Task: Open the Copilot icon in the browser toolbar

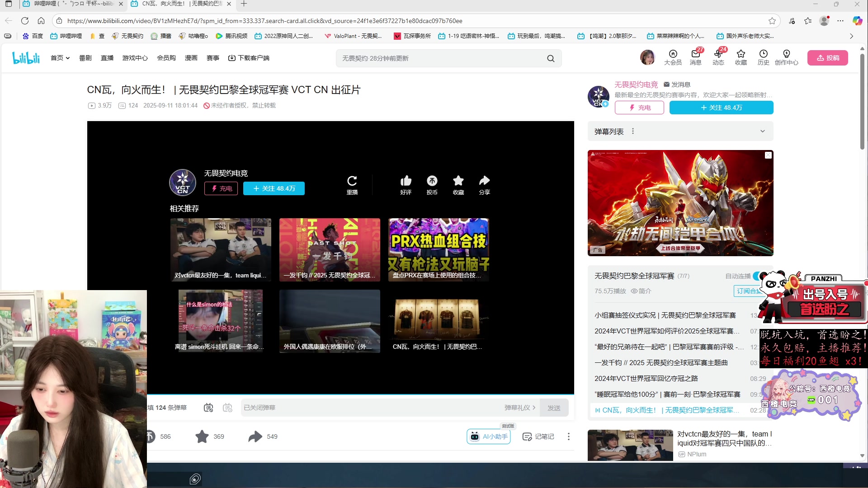Action: point(857,21)
